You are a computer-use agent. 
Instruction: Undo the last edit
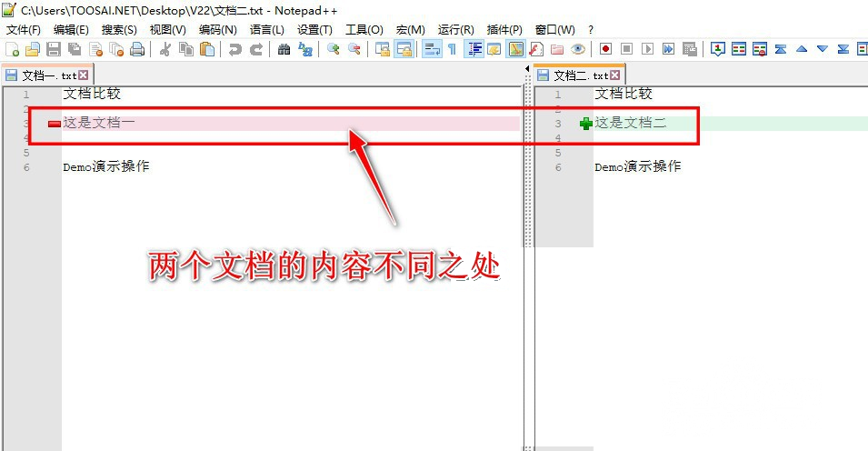234,49
